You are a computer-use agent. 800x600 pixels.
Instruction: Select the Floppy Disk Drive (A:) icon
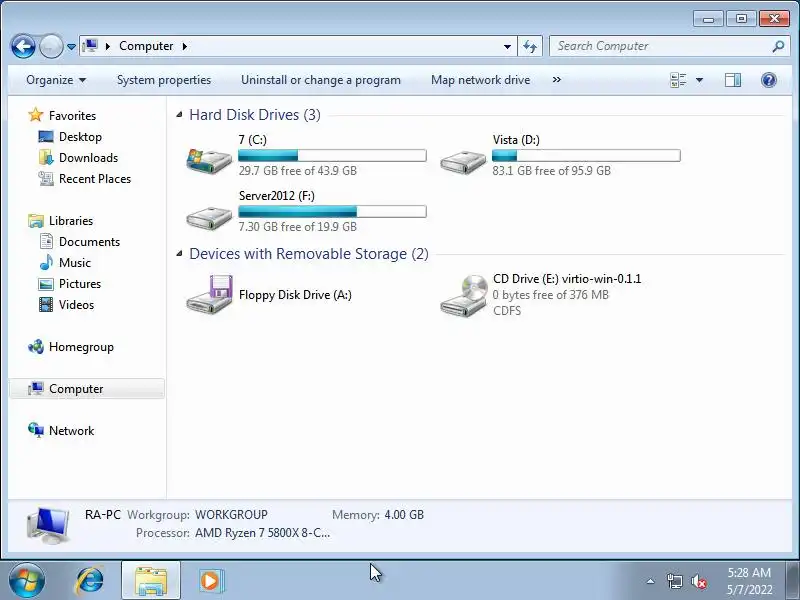pos(209,294)
